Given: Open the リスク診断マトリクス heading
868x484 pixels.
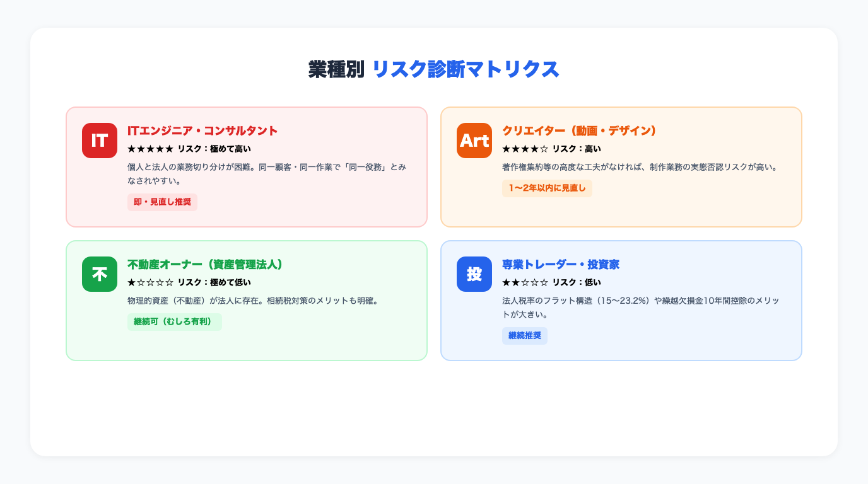Looking at the screenshot, I should tap(466, 70).
